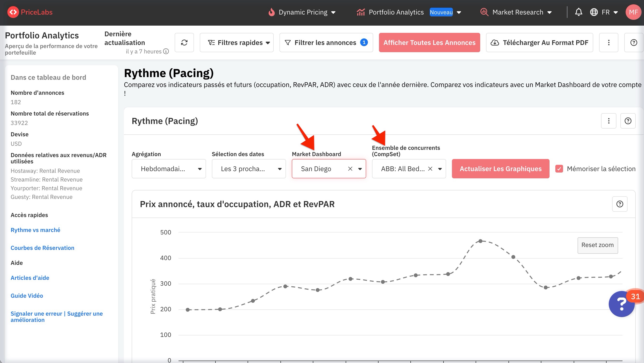This screenshot has width=644, height=363.
Task: Click the refresh data icon button
Action: point(184,43)
